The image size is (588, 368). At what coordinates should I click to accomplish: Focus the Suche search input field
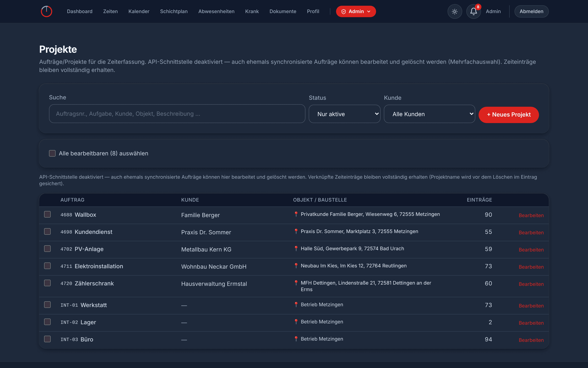coord(177,114)
